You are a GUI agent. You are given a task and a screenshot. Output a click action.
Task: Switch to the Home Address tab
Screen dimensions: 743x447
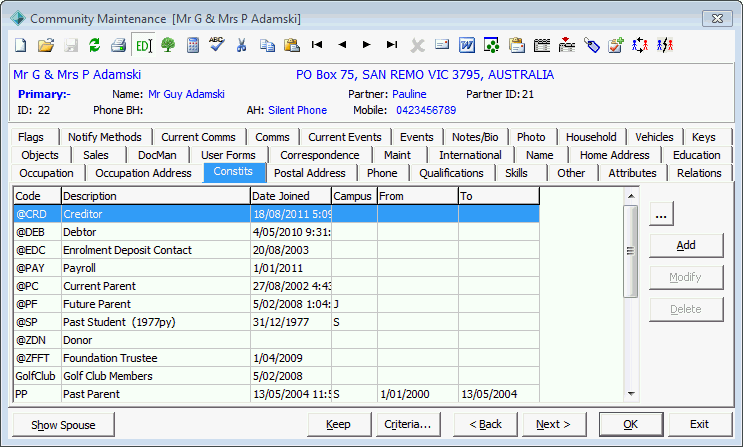614,155
